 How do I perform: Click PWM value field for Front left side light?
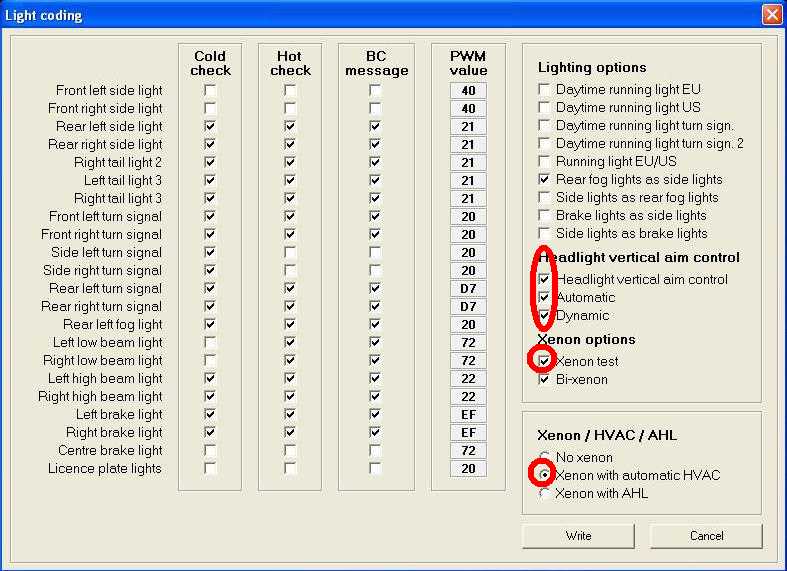468,90
